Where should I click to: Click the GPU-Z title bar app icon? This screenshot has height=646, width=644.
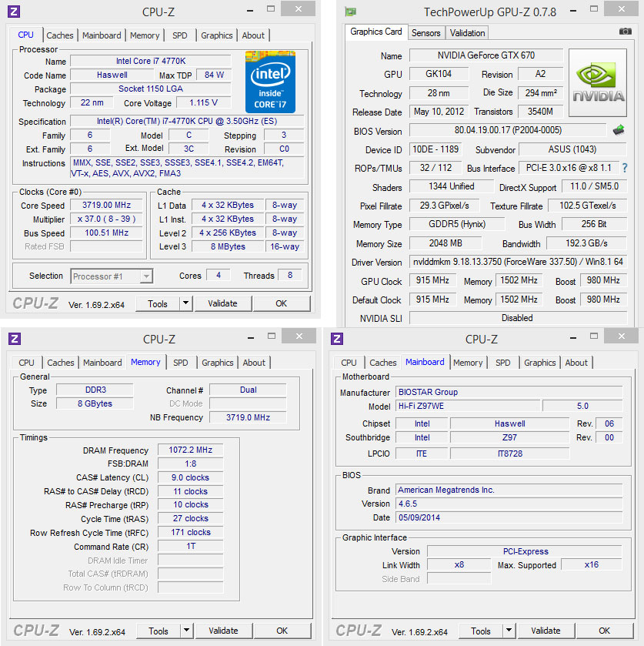pyautogui.click(x=351, y=12)
